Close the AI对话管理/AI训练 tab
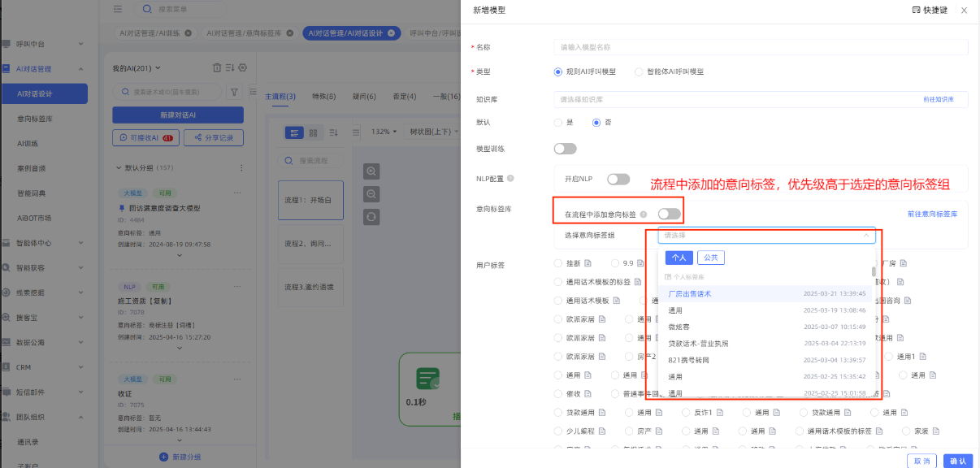 (x=189, y=33)
